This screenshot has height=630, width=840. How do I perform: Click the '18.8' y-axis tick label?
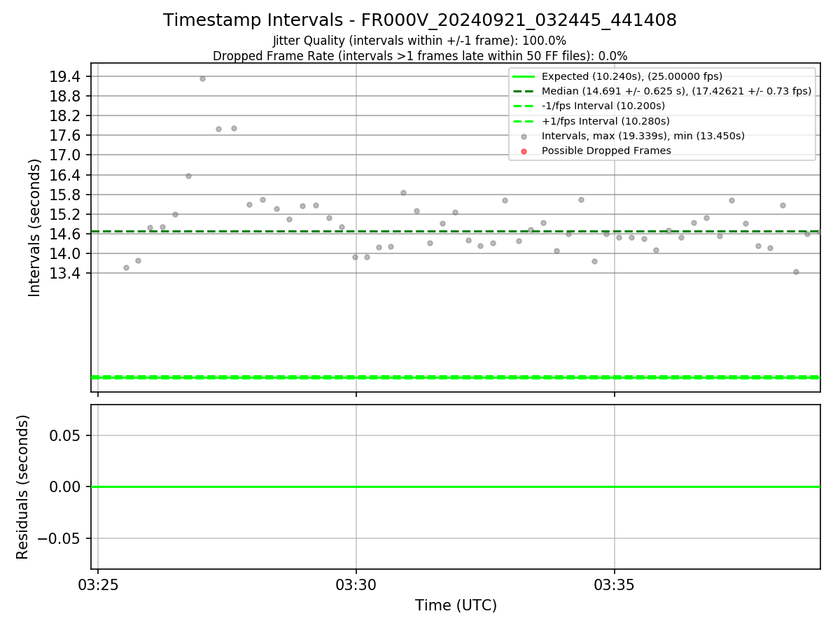pyautogui.click(x=64, y=97)
